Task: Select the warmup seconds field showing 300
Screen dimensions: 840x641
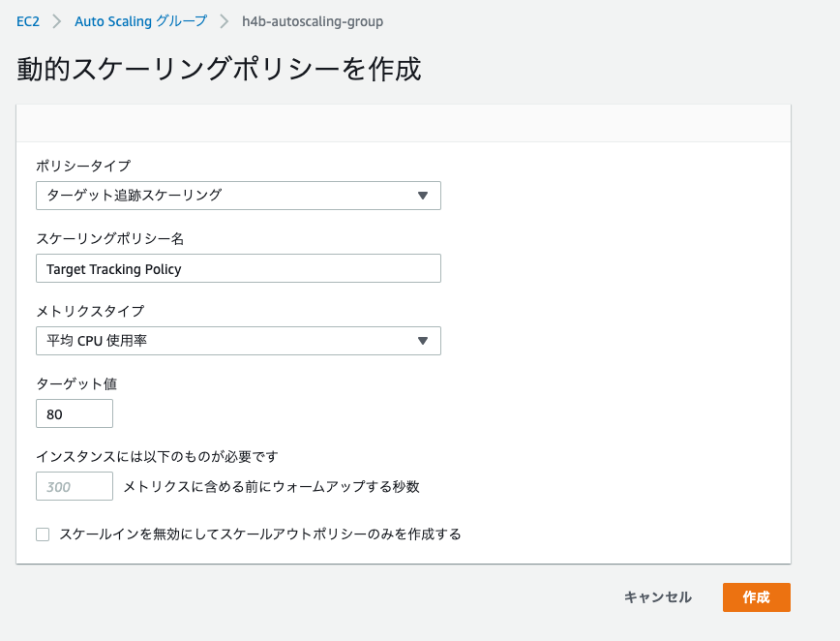Action: 75,486
